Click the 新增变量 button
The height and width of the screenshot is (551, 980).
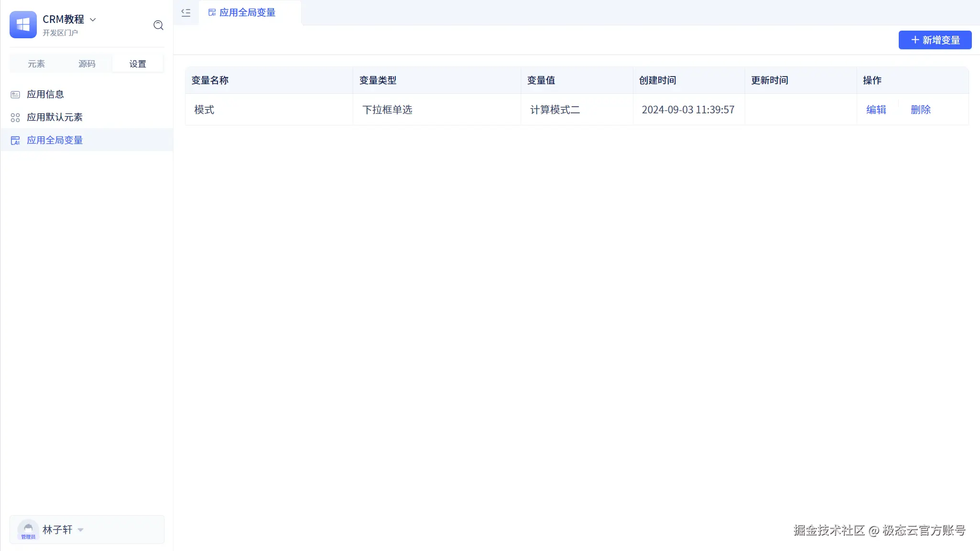pyautogui.click(x=935, y=40)
